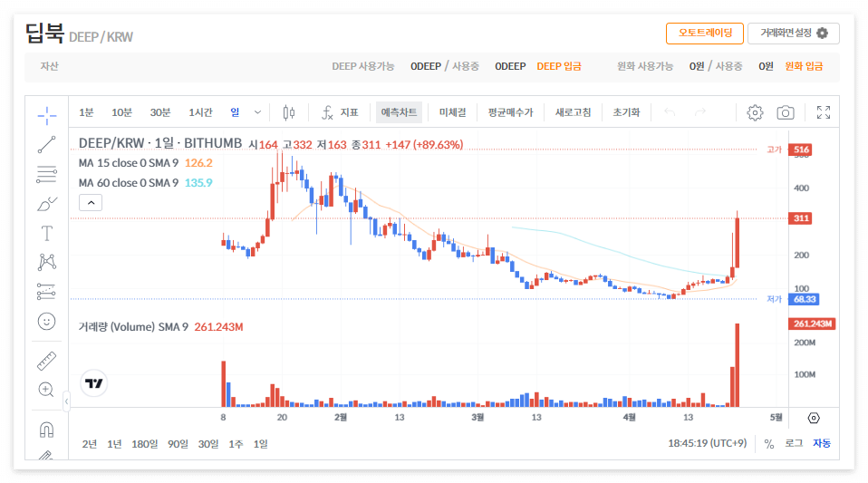
Task: Open the emoji sticker tool
Action: click(x=47, y=322)
